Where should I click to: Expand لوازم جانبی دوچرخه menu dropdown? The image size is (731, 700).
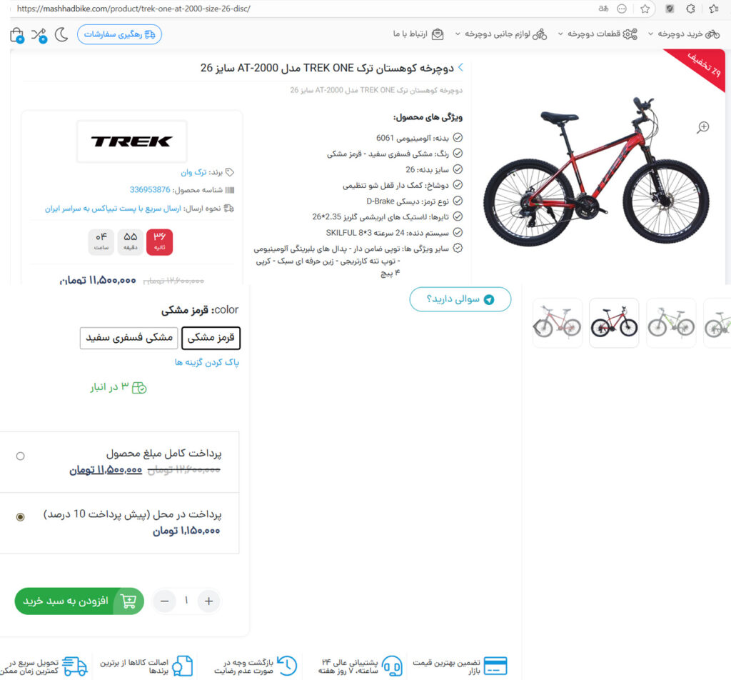coord(501,34)
